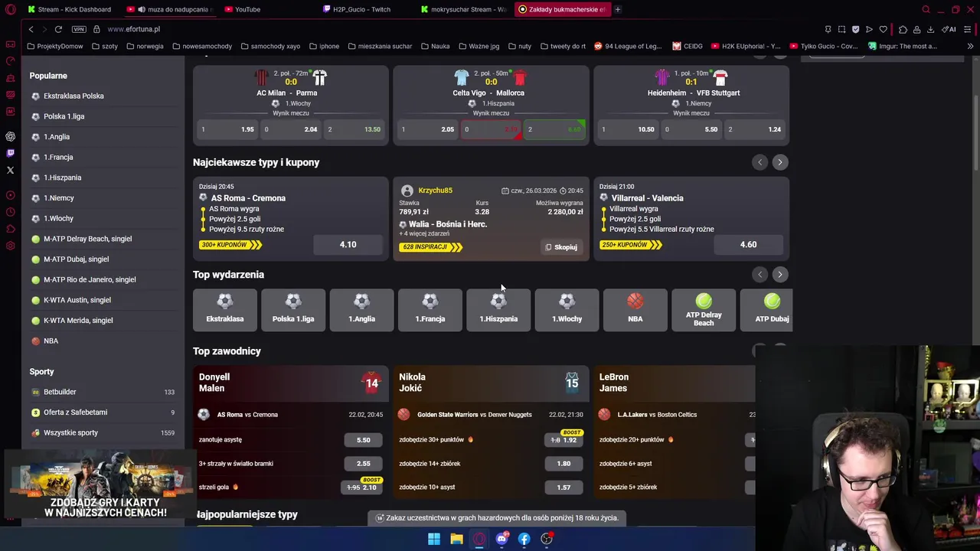Switch to muza do nadupcania tab

[x=168, y=9]
